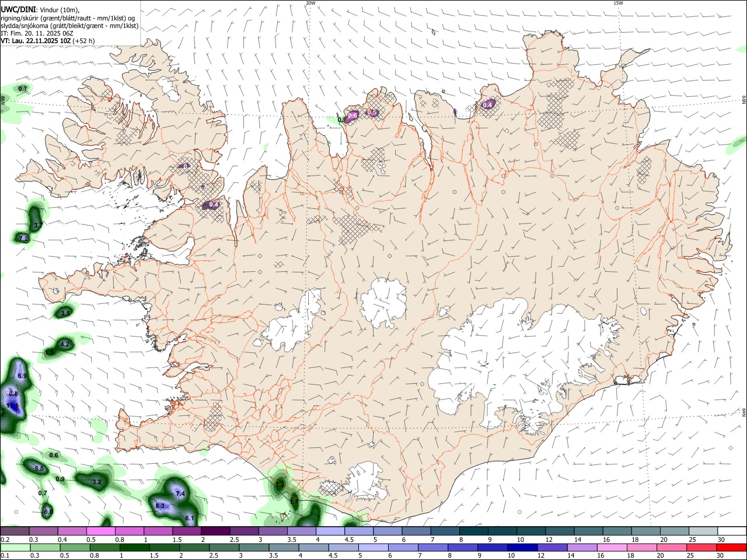Click the light pink 16 swatch in the bottom scale
747x560 pixels.
click(612, 548)
